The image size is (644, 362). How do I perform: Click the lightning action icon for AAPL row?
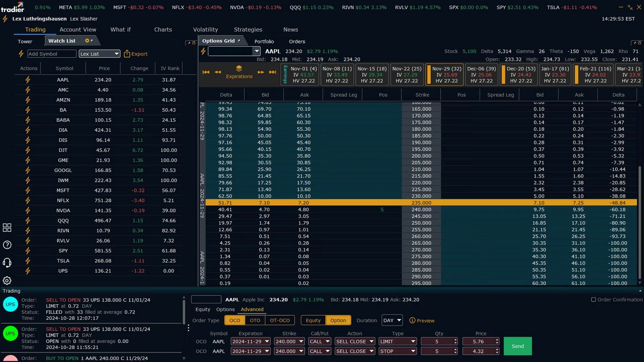[x=28, y=80]
